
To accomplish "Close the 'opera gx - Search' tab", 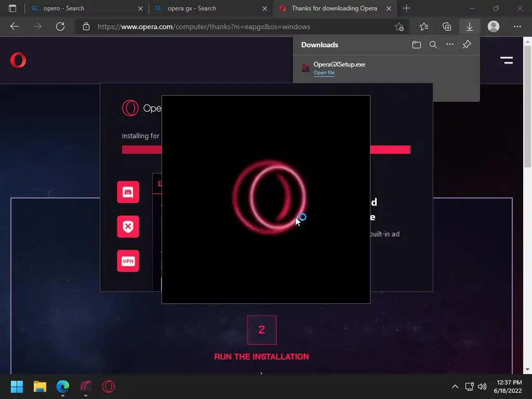I will [x=264, y=8].
